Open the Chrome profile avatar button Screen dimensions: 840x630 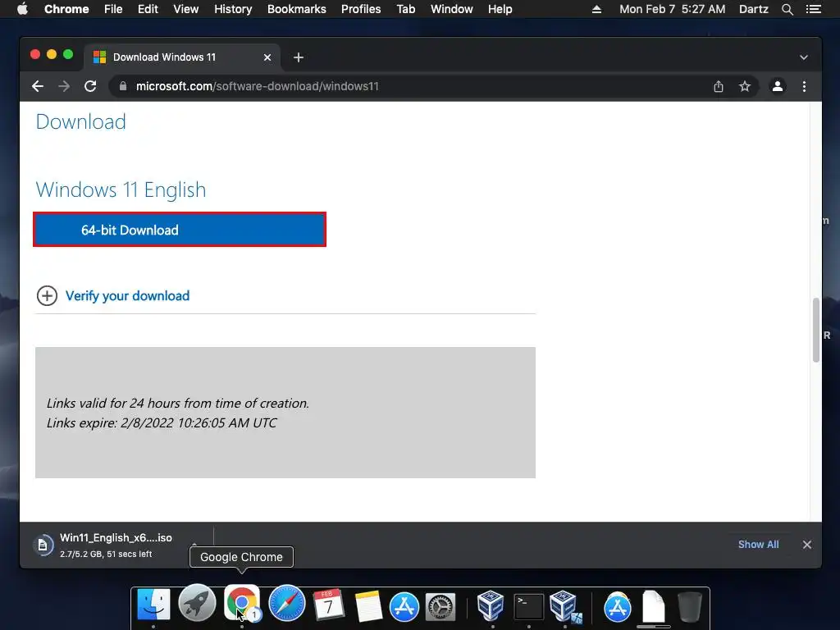[x=778, y=86]
